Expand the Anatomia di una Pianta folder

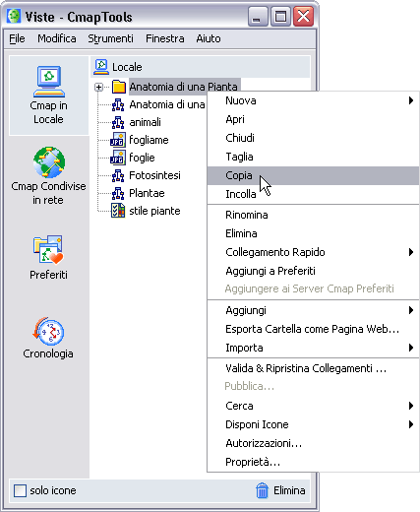click(x=98, y=87)
